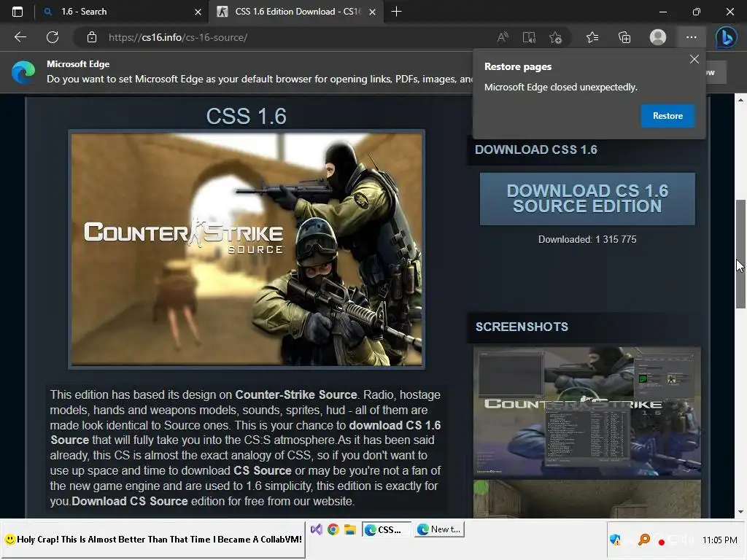Click the scrollbar up arrow
Viewport: 747px width, 560px height.
point(740,99)
